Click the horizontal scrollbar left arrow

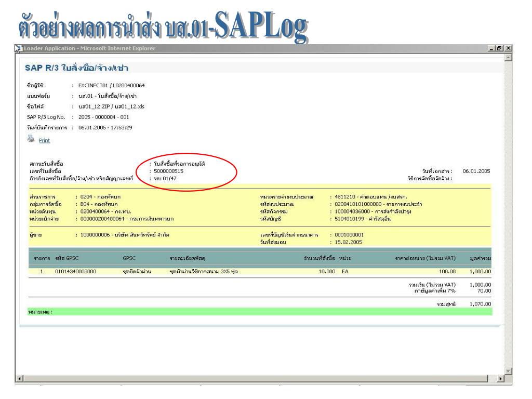pos(19,378)
